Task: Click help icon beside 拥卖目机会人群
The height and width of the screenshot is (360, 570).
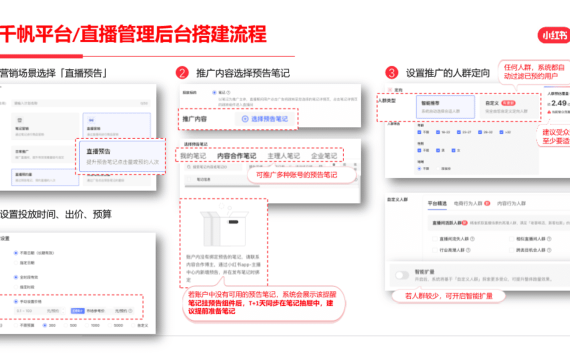Action: (x=549, y=250)
